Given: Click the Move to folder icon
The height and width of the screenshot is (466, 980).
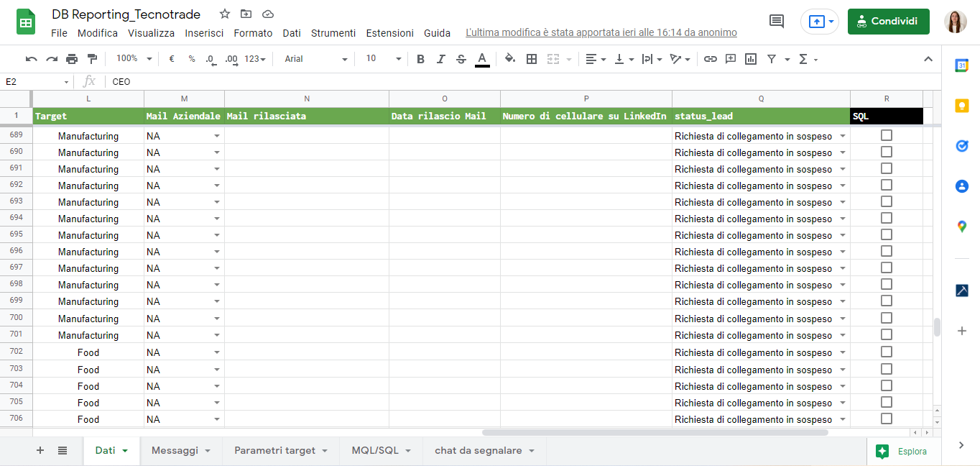Looking at the screenshot, I should (x=246, y=14).
